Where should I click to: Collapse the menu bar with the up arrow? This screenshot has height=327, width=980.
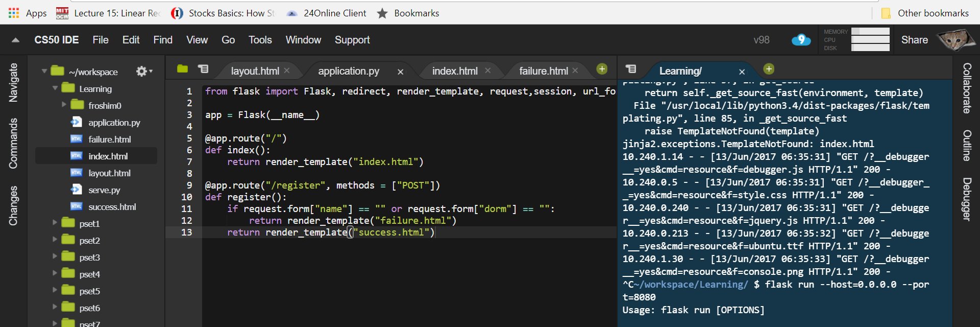(x=15, y=40)
